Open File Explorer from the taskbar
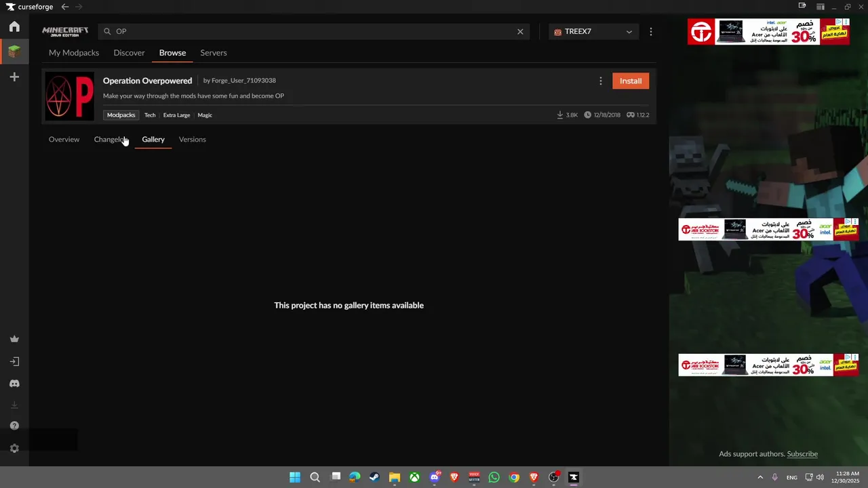 click(394, 477)
